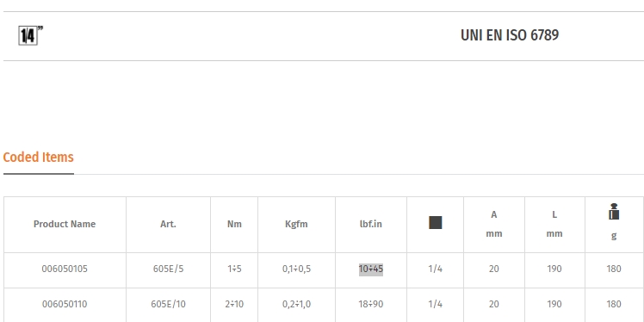The image size is (644, 322).
Task: Click the square drive icon column header
Action: (x=436, y=223)
